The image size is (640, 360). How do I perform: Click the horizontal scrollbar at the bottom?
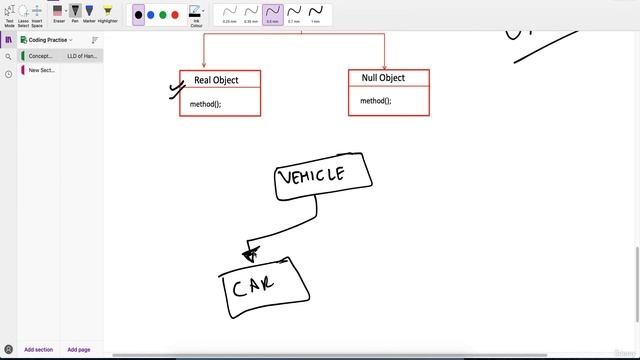click(329, 355)
